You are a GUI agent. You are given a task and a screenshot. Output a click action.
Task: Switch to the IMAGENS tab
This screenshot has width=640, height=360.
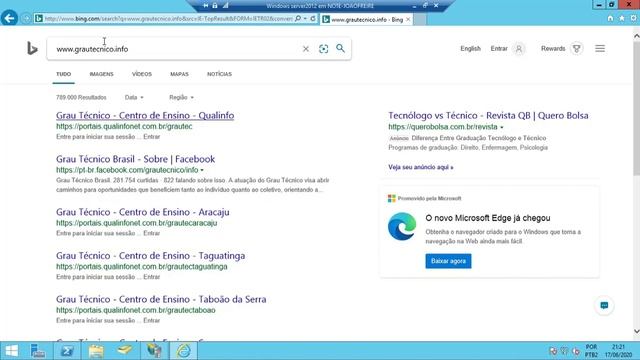[101, 74]
